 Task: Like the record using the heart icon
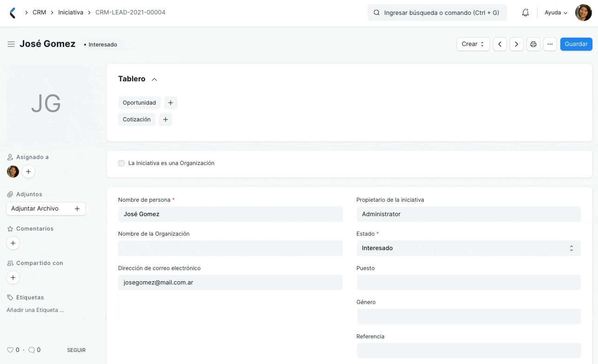(x=10, y=350)
